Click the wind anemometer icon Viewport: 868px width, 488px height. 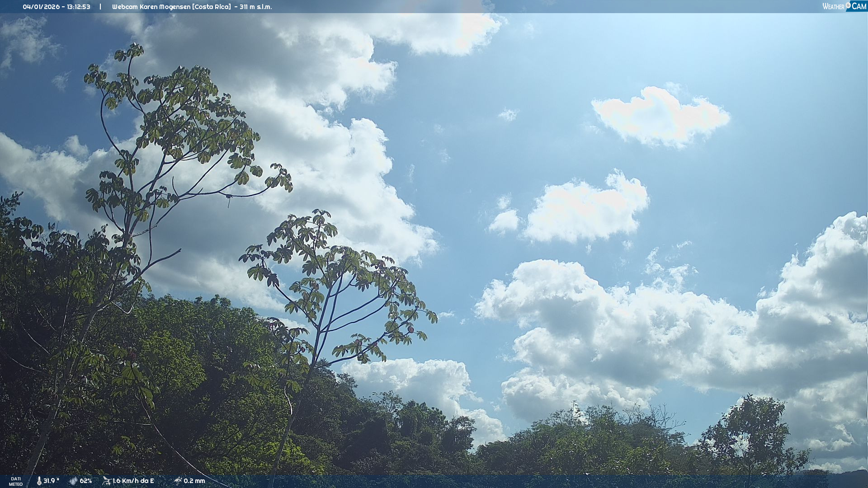tap(107, 481)
